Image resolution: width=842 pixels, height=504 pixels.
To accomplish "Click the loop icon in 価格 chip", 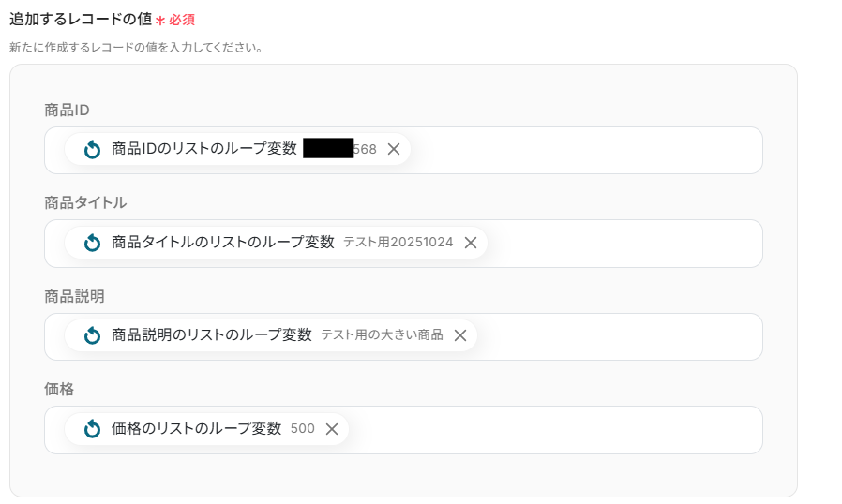I will coord(92,429).
